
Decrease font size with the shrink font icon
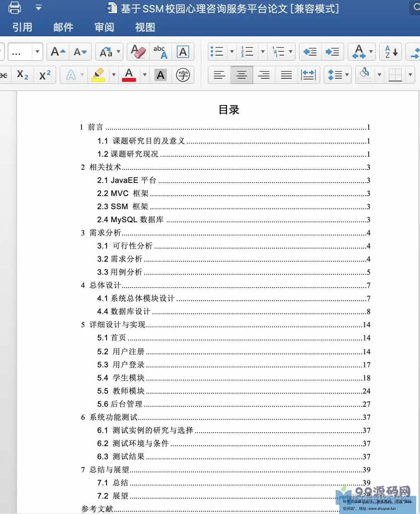(x=80, y=52)
